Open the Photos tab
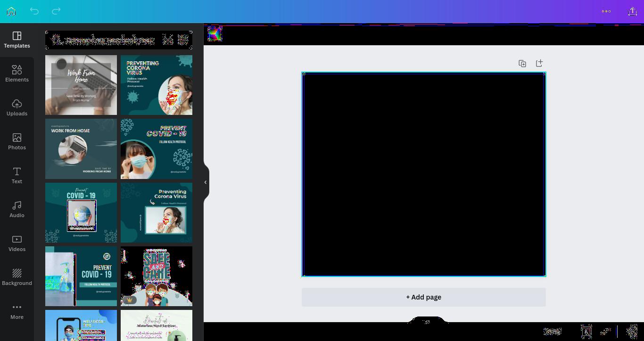This screenshot has height=341, width=644. point(17,142)
